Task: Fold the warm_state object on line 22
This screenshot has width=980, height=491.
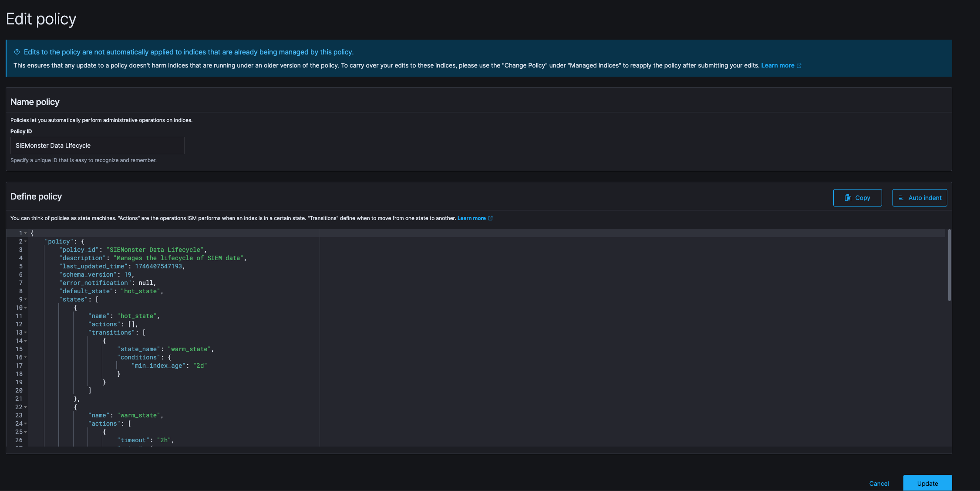Action: tap(26, 407)
